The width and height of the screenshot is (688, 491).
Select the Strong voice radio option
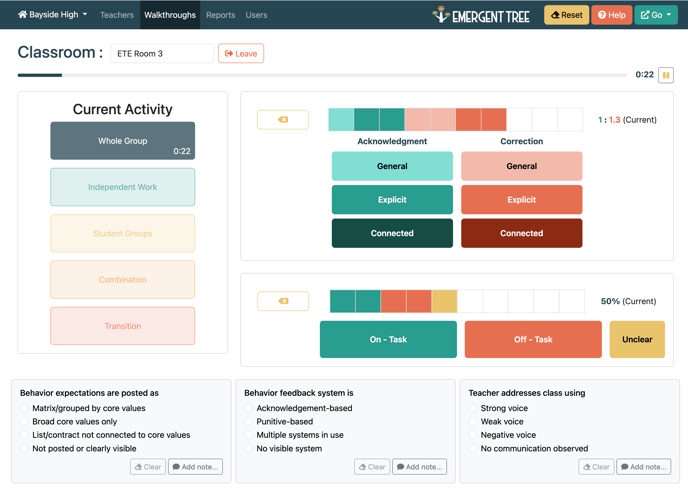[x=473, y=408]
